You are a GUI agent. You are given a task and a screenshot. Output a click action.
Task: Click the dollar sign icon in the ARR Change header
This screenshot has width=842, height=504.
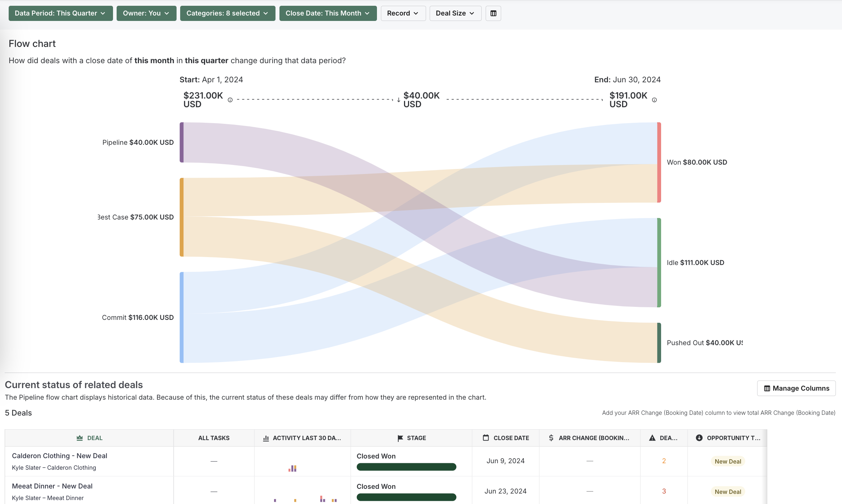pos(551,438)
